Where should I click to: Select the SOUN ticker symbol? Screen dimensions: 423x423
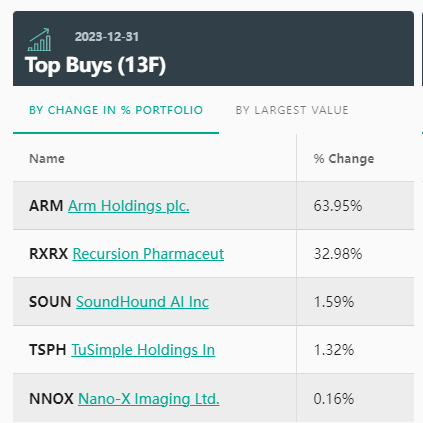[x=50, y=302]
